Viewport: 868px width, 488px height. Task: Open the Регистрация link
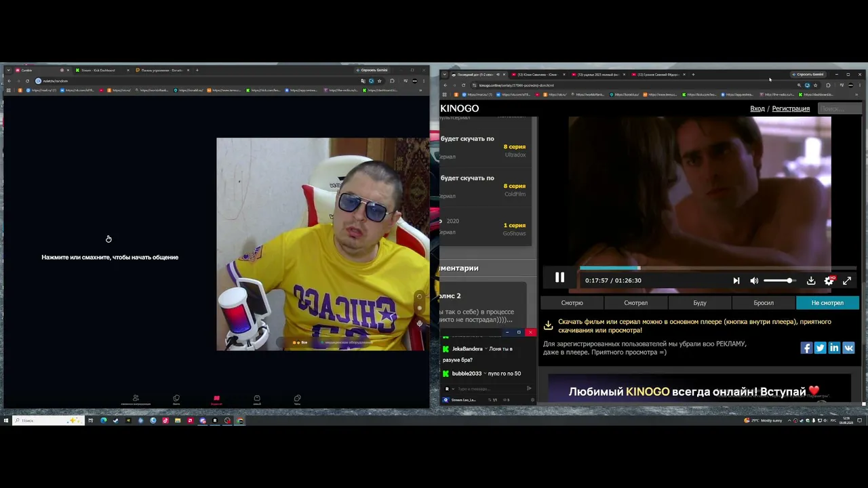[791, 108]
